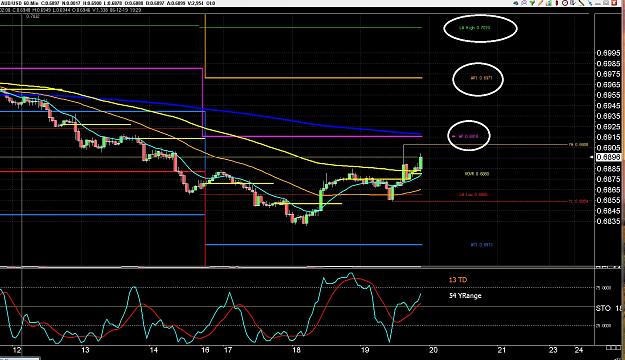Click the 0.6855 price axis label
625x360 pixels.
click(x=608, y=201)
